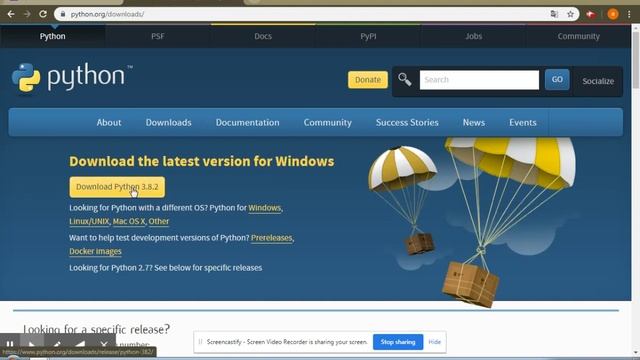Click the magnifying glass search icon

[404, 79]
